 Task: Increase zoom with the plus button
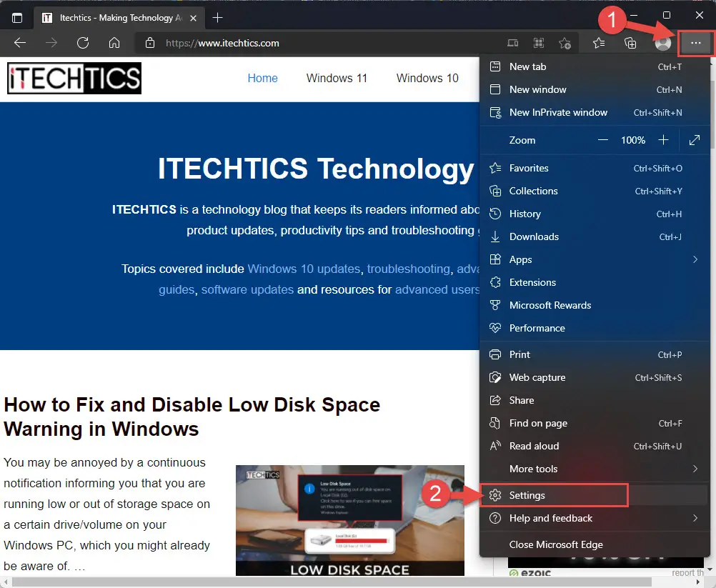(663, 140)
